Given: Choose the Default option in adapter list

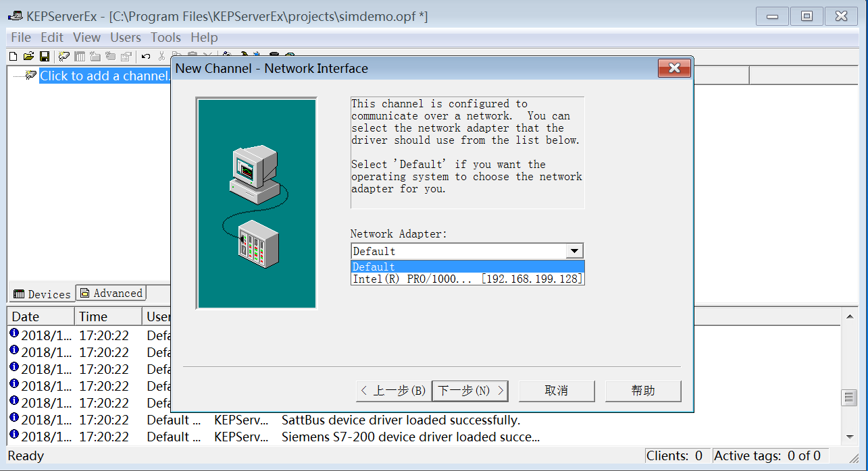Looking at the screenshot, I should coord(467,267).
